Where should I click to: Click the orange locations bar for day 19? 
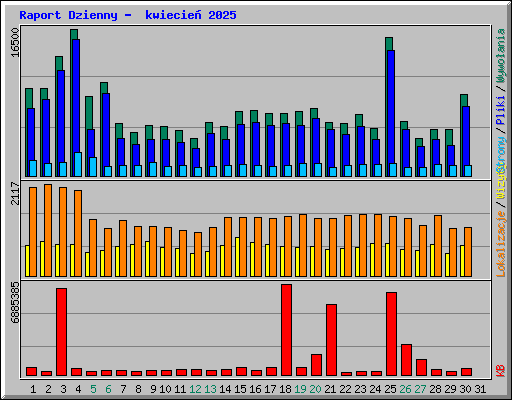303,245
